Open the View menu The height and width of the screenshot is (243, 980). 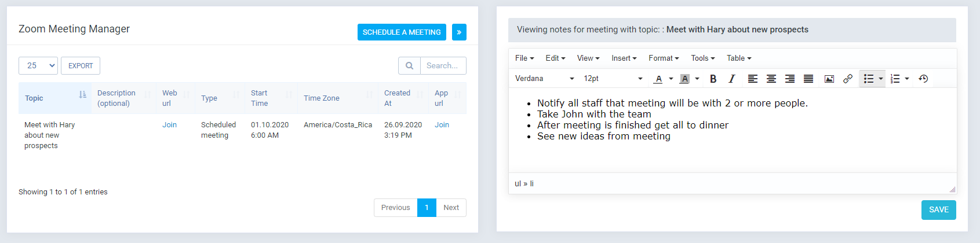point(588,58)
